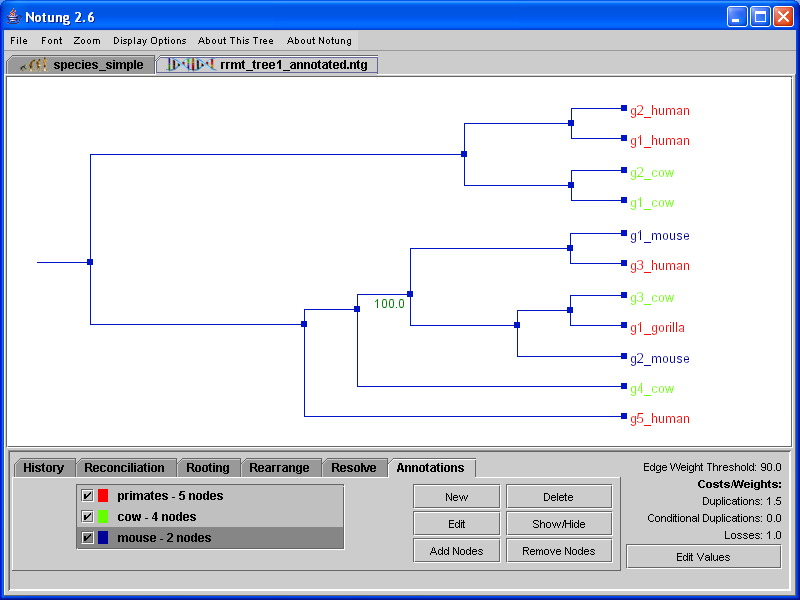Select the g5_human leaf node square

click(x=624, y=417)
